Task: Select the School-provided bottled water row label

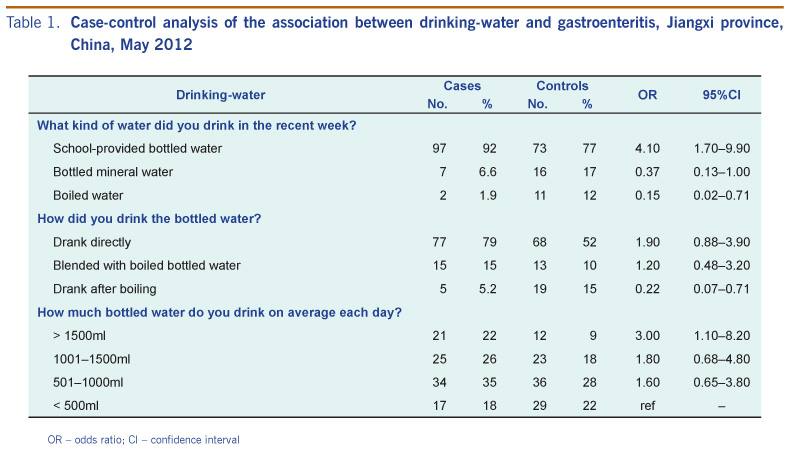Action: click(x=137, y=148)
